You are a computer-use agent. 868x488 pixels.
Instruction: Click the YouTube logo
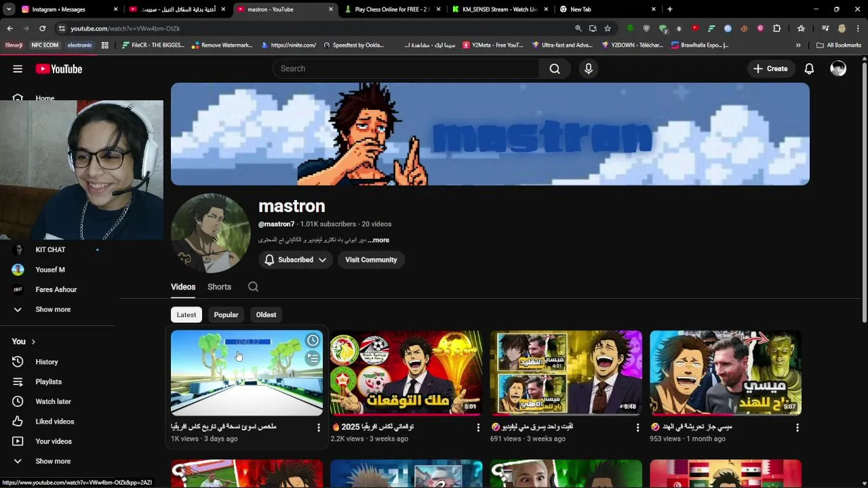point(59,68)
